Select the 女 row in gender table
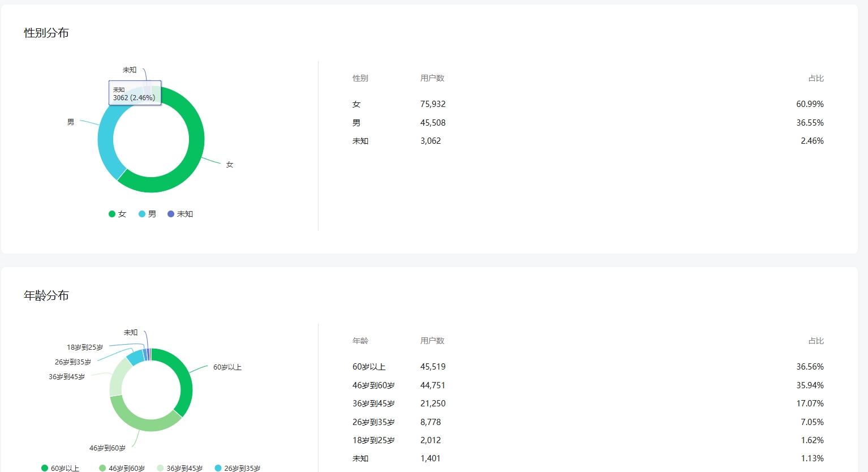This screenshot has height=472, width=868. (588, 104)
